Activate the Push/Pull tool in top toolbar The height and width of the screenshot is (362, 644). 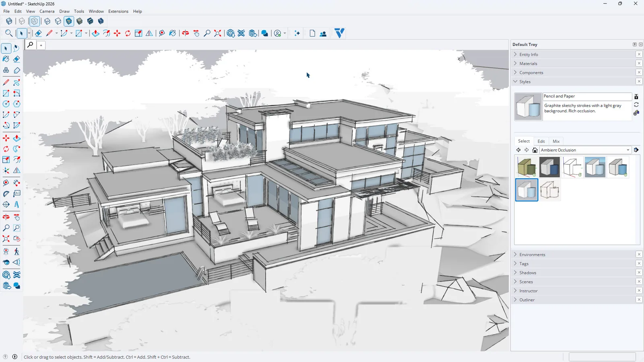(x=95, y=33)
